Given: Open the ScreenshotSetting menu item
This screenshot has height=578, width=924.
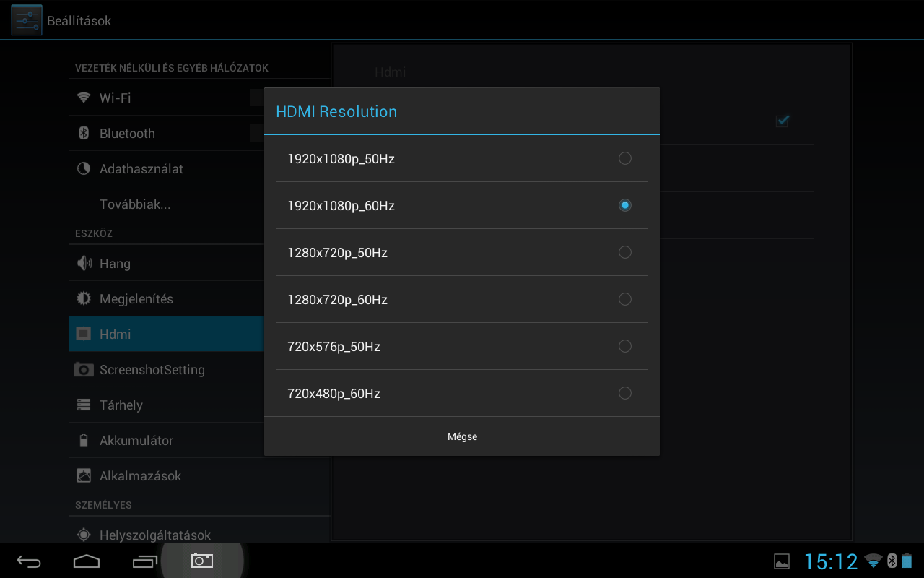Looking at the screenshot, I should 166,369.
